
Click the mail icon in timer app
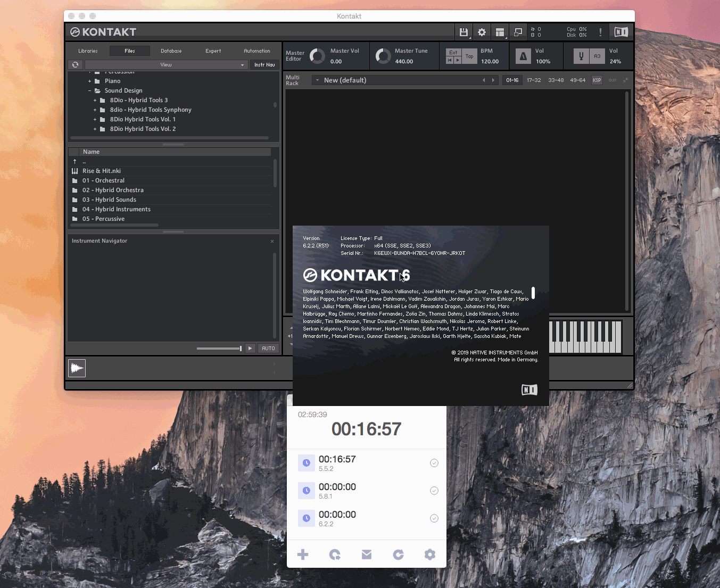click(367, 555)
